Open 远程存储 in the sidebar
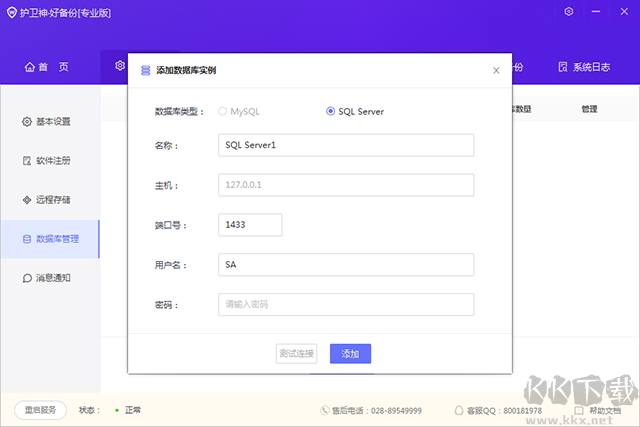The height and width of the screenshot is (427, 640). click(x=50, y=200)
